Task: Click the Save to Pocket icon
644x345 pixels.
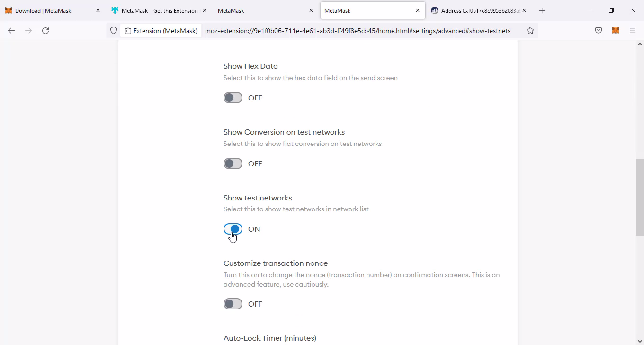Action: (x=599, y=31)
